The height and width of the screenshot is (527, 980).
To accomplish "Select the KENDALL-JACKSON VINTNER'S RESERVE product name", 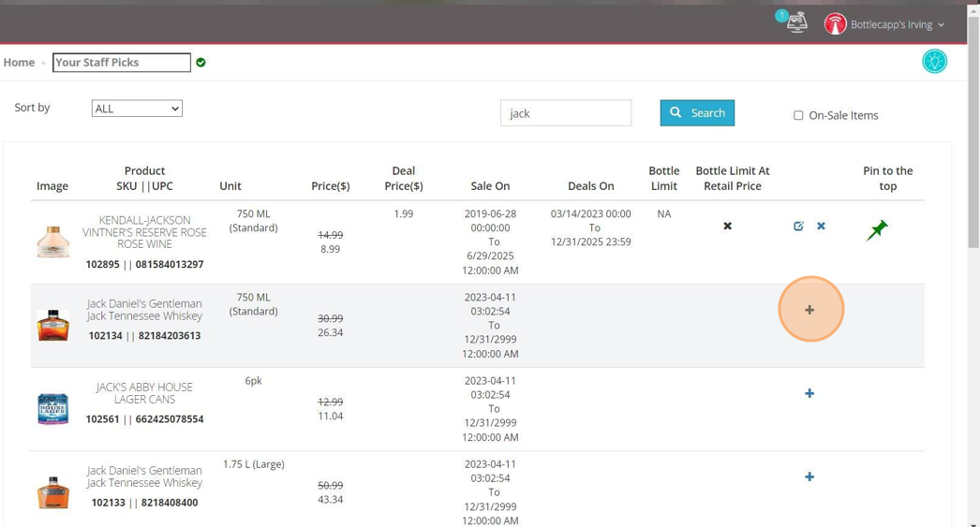I will (144, 232).
